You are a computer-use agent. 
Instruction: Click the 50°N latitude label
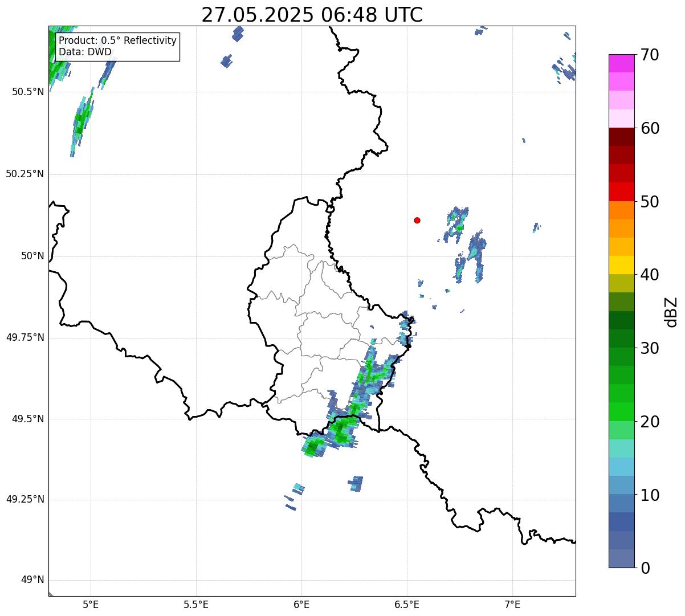pos(32,256)
